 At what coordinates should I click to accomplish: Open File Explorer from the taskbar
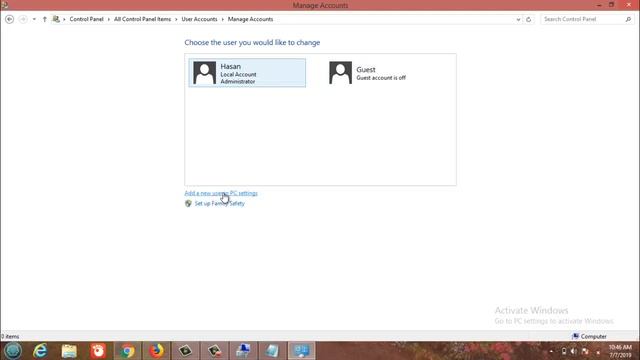[69, 351]
